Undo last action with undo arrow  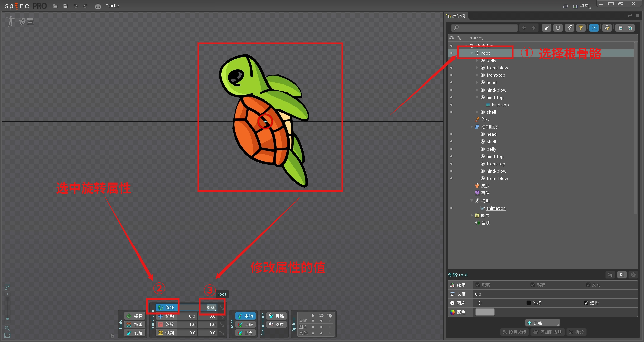tap(75, 6)
